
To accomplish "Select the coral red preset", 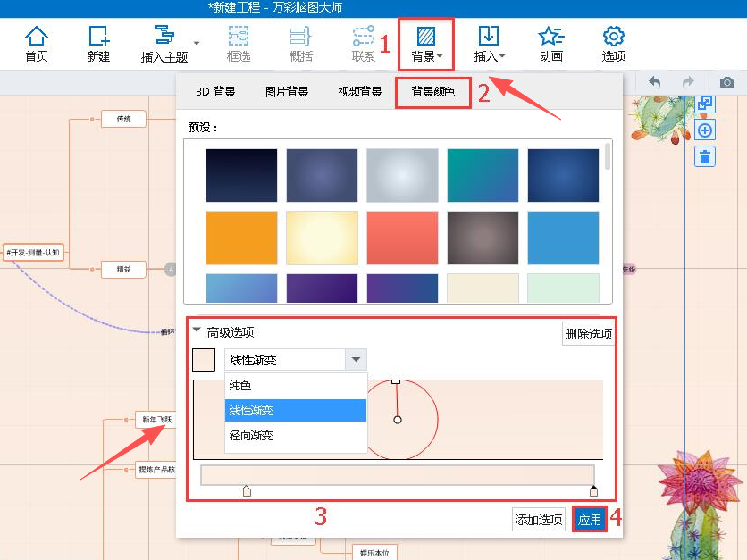I will point(403,238).
